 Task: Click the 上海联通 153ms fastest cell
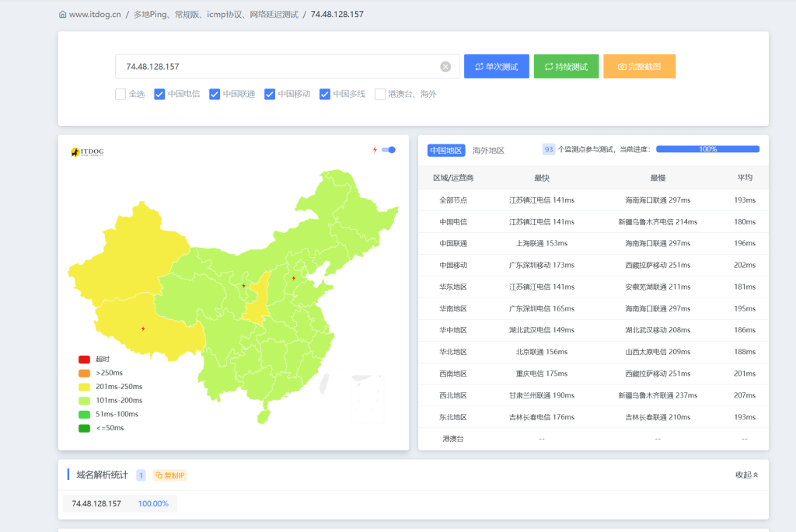coord(542,243)
